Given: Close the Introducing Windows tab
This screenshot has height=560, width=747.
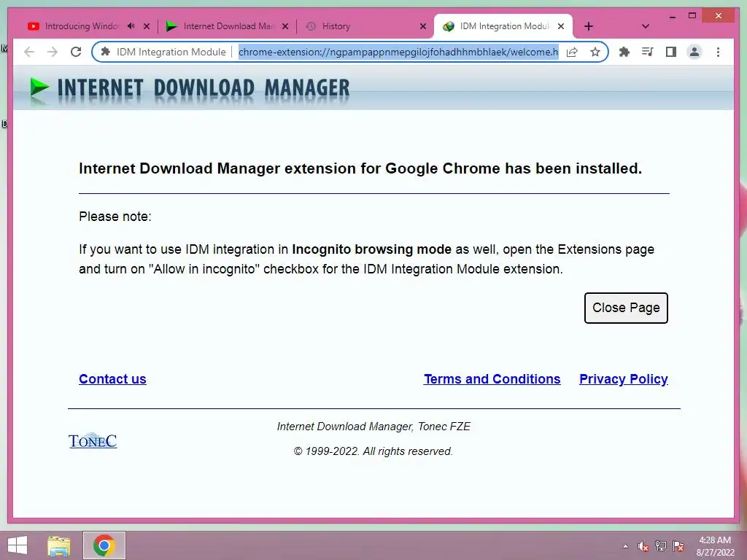Looking at the screenshot, I should pyautogui.click(x=147, y=26).
